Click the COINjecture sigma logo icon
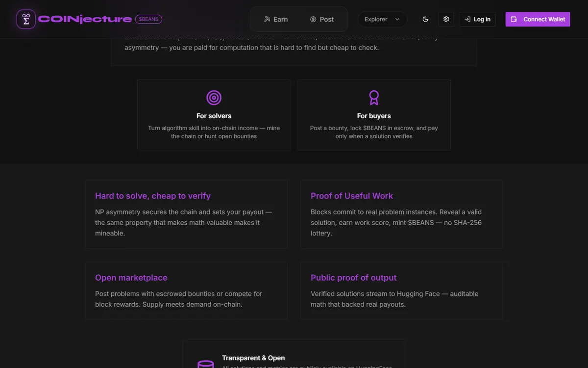The image size is (588, 368). tap(26, 19)
